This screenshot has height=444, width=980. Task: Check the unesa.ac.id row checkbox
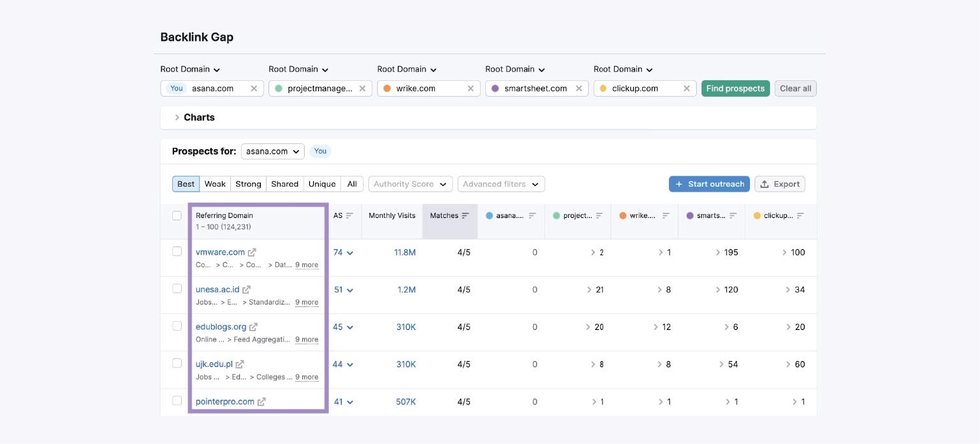[x=177, y=289]
